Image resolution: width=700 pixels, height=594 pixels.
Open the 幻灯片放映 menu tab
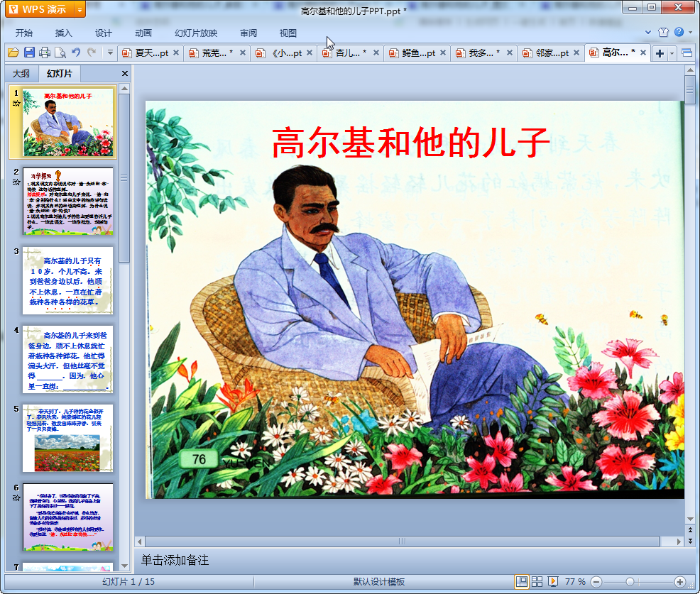pyautogui.click(x=196, y=33)
